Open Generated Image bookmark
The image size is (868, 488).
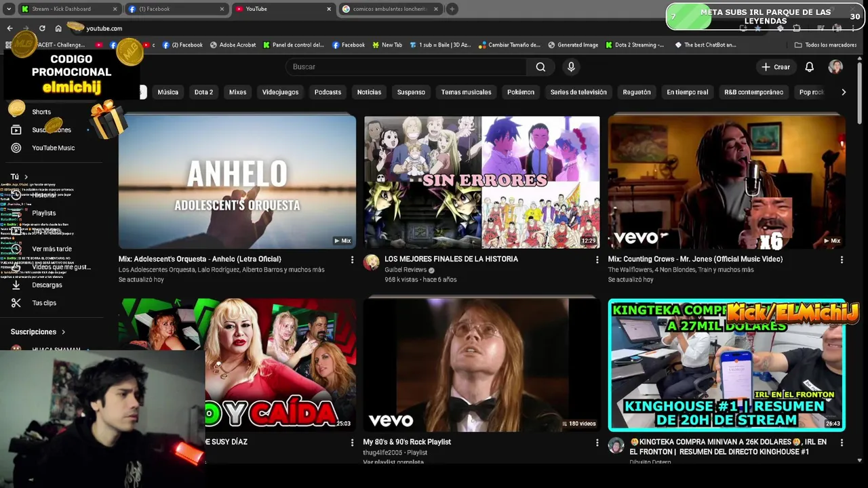coord(573,45)
